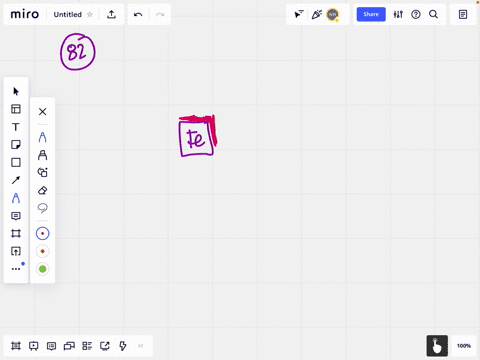The image size is (480, 360).
Task: Select the comment tool in left toolbar
Action: tap(16, 216)
